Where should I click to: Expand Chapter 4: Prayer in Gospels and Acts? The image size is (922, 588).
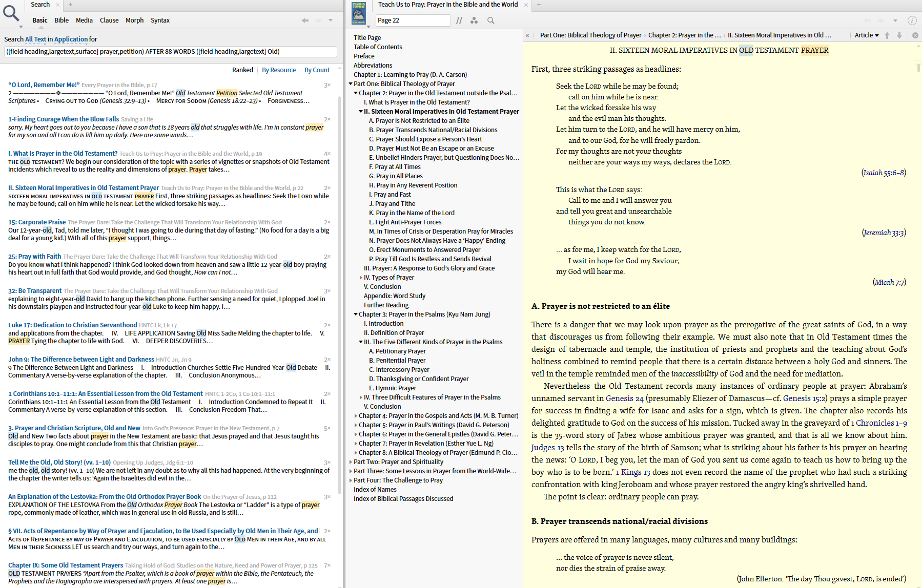[356, 416]
